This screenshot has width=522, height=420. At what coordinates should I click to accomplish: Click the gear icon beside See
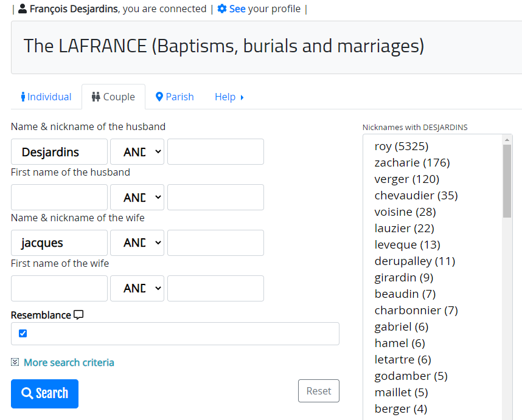(221, 9)
